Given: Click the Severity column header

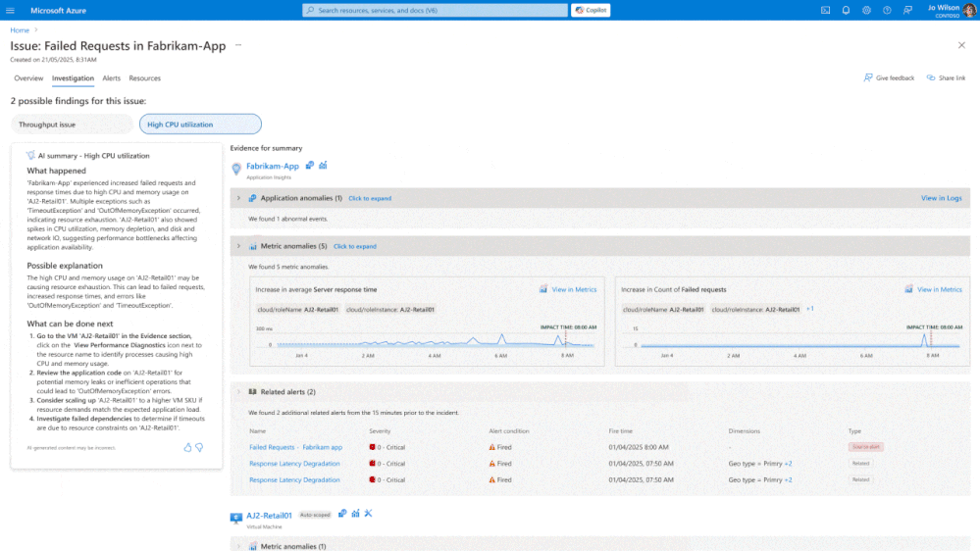Looking at the screenshot, I should pos(380,431).
